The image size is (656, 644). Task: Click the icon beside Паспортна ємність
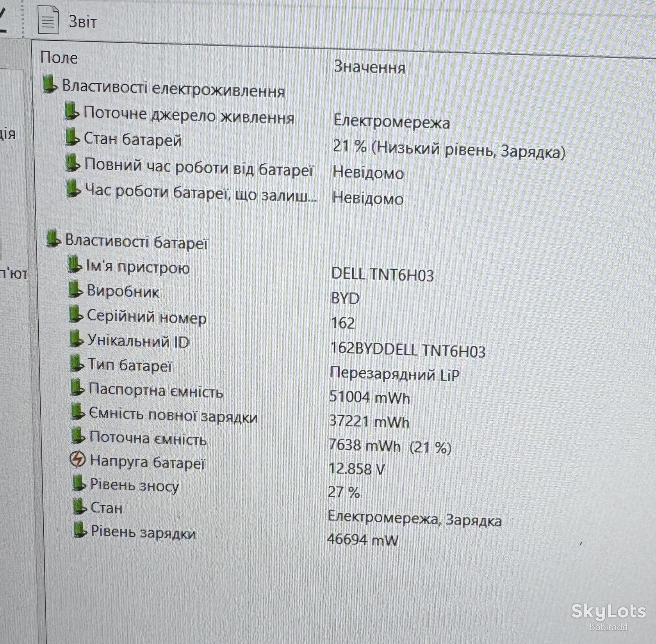(x=77, y=388)
